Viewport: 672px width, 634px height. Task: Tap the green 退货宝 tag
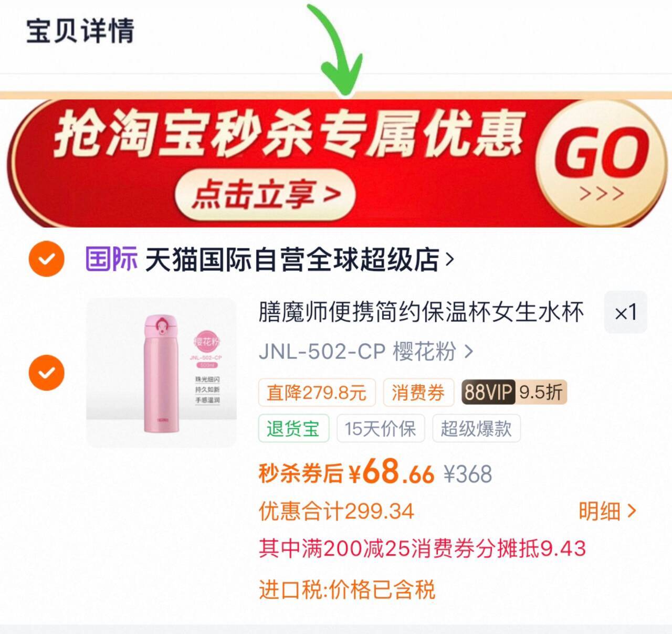(293, 428)
